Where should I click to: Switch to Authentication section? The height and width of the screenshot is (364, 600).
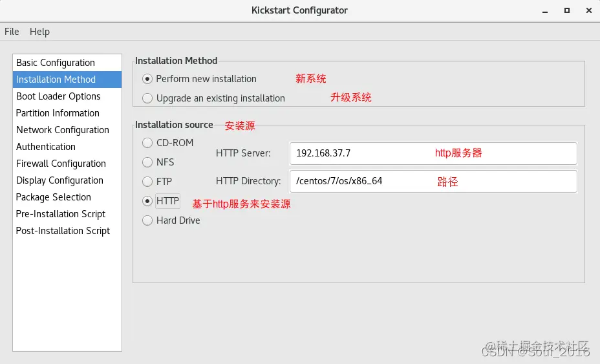67,147
